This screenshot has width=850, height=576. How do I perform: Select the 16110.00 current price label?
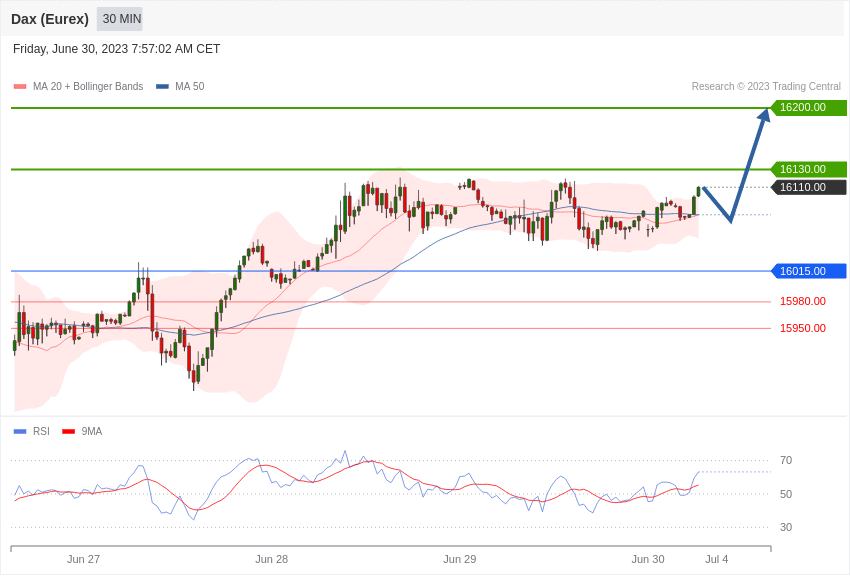click(x=809, y=187)
